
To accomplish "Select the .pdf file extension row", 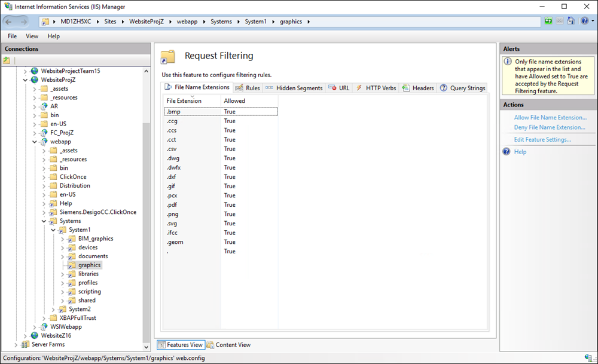I will (172, 204).
